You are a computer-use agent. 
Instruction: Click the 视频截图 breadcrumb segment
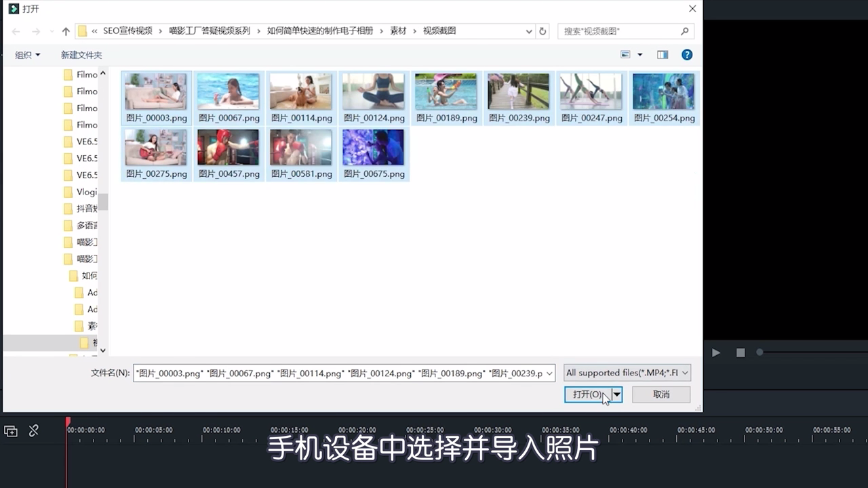[x=439, y=31]
